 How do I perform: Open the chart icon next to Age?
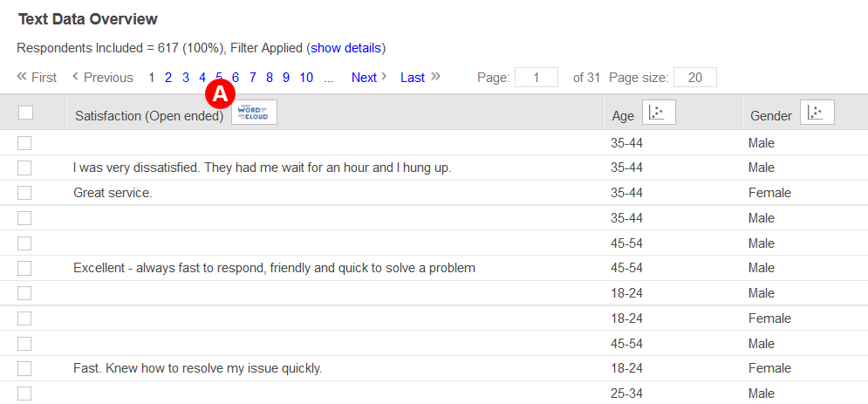[x=659, y=113]
